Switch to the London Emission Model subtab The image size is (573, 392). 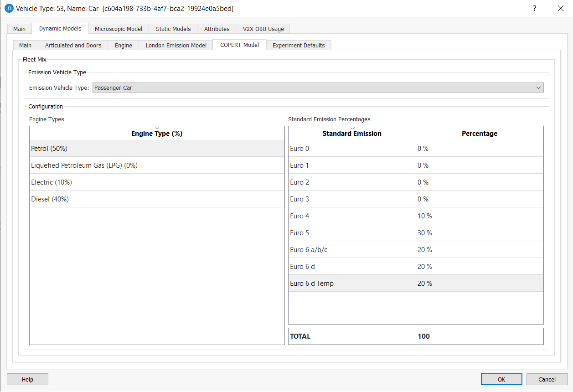tap(176, 45)
